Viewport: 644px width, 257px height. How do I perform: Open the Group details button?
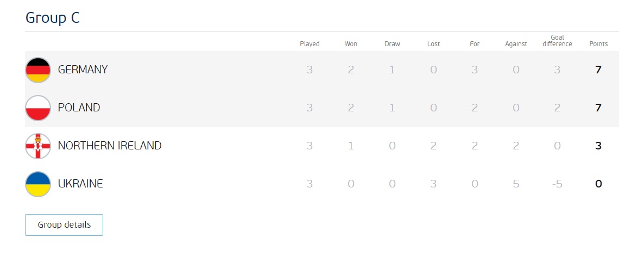click(64, 225)
